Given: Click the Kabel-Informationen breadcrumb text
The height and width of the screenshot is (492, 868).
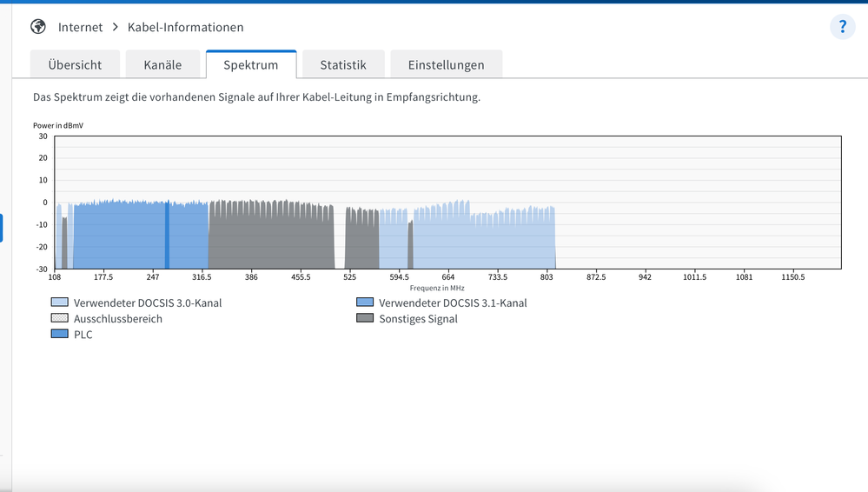Looking at the screenshot, I should coord(185,28).
